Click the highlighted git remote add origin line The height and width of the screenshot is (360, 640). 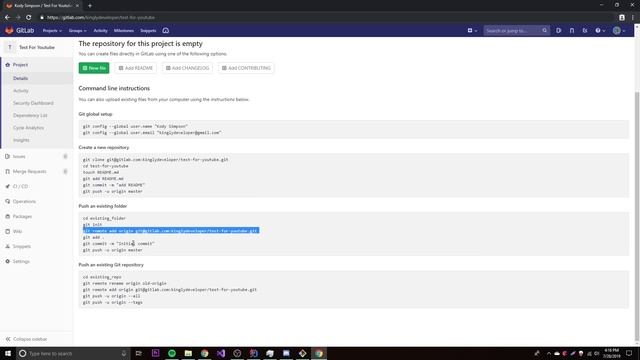[x=171, y=231]
